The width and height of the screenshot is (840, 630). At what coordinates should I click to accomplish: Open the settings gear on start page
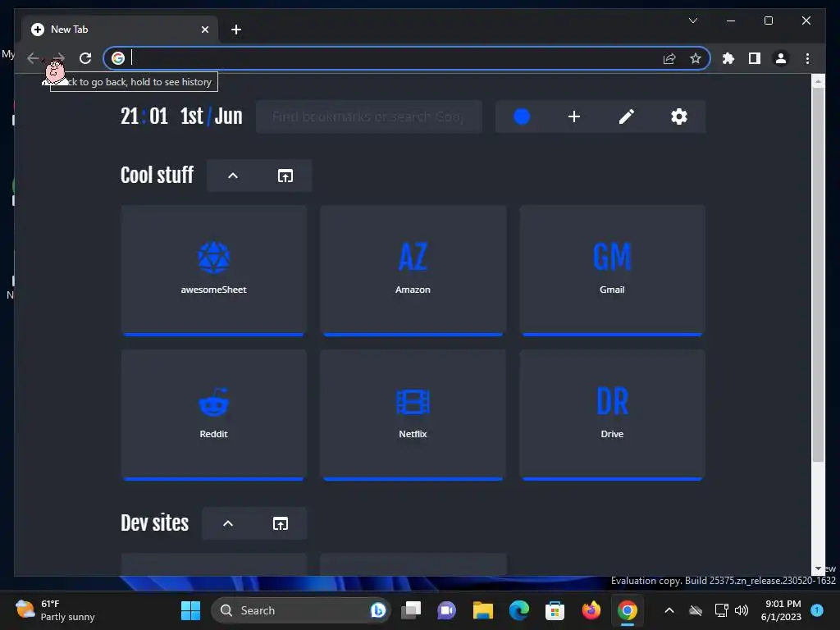click(678, 116)
